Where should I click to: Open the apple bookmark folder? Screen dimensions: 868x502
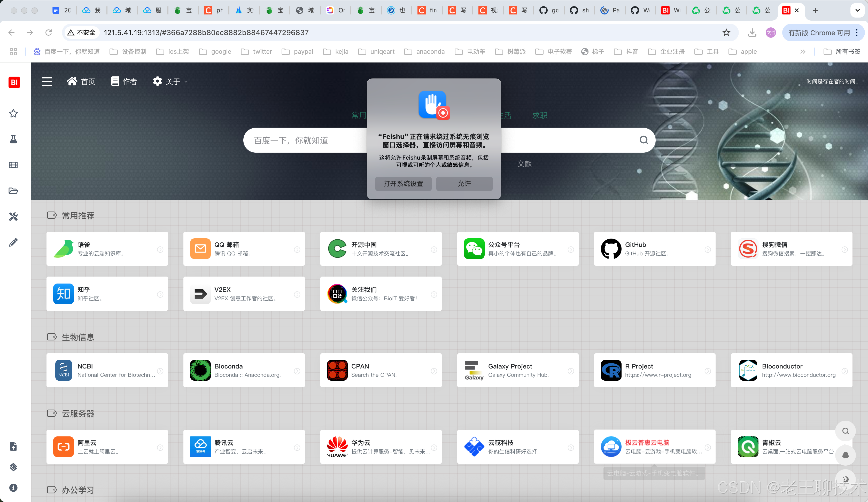(743, 52)
